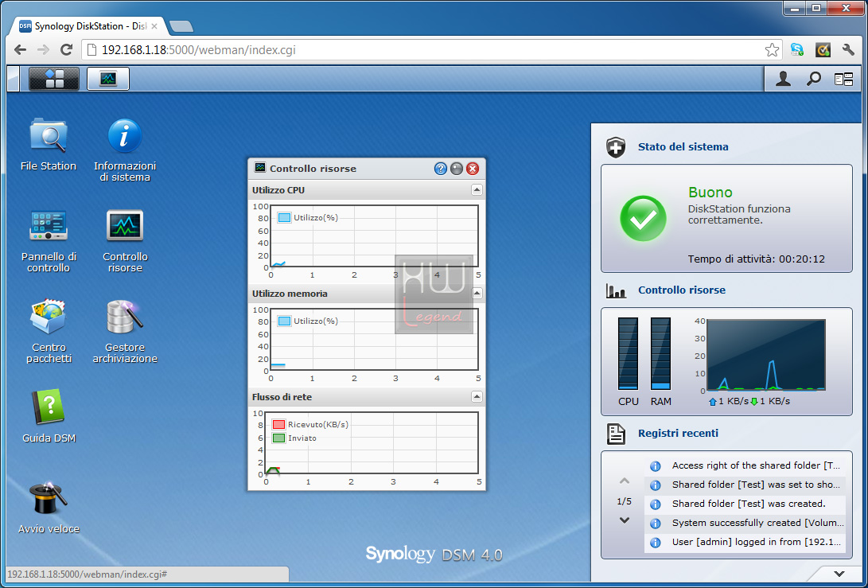Click the network traffic graph in widget
Image resolution: width=868 pixels, height=588 pixels.
coord(766,355)
